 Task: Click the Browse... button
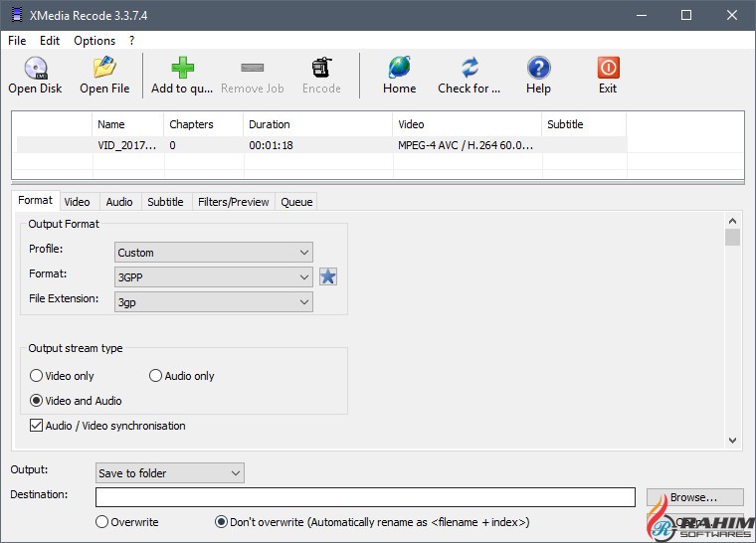click(x=693, y=497)
